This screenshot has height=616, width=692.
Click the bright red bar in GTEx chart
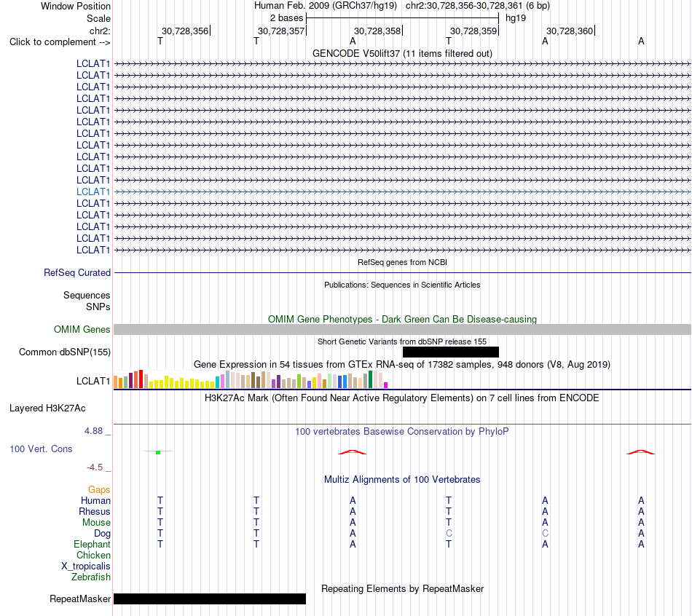pos(141,379)
